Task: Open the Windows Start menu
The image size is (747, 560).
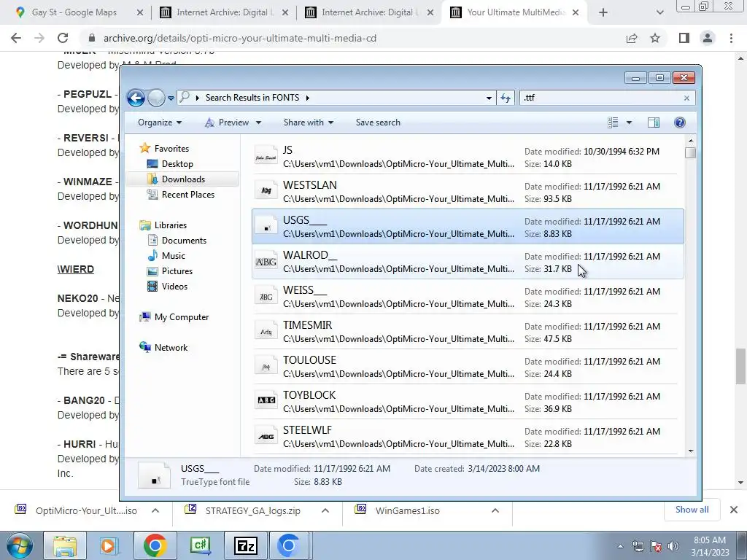Action: tap(19, 545)
